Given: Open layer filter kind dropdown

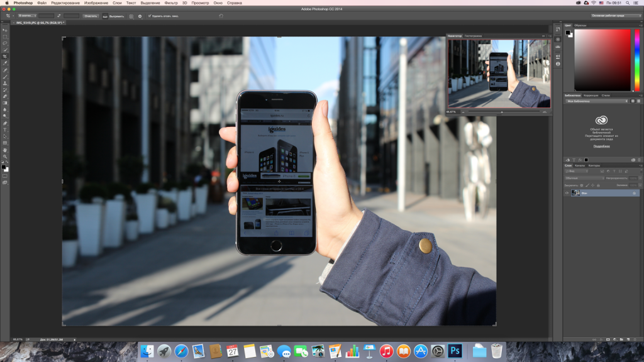Looking at the screenshot, I should (x=577, y=171).
